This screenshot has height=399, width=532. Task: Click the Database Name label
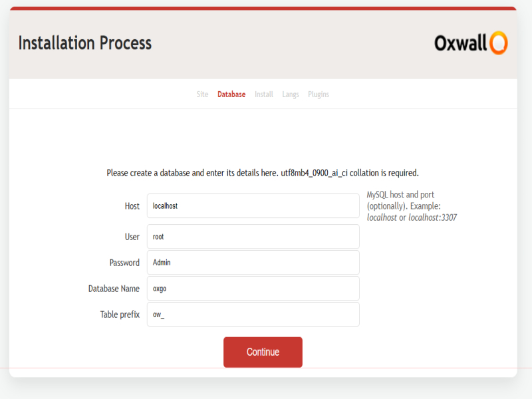pyautogui.click(x=114, y=289)
